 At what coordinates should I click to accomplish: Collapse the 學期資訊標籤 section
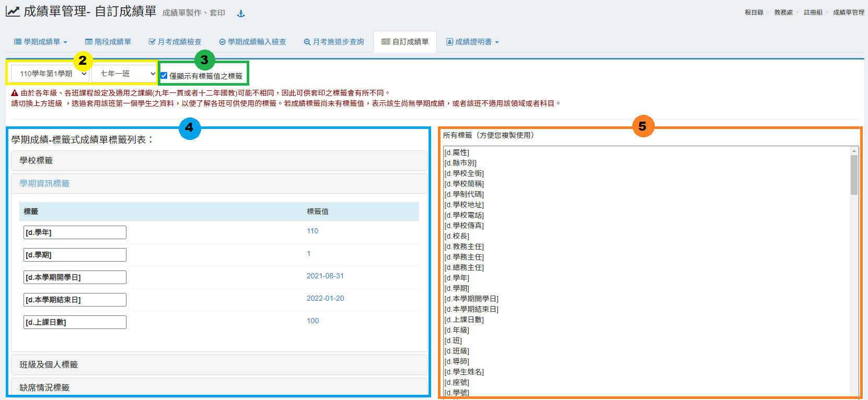coord(219,183)
